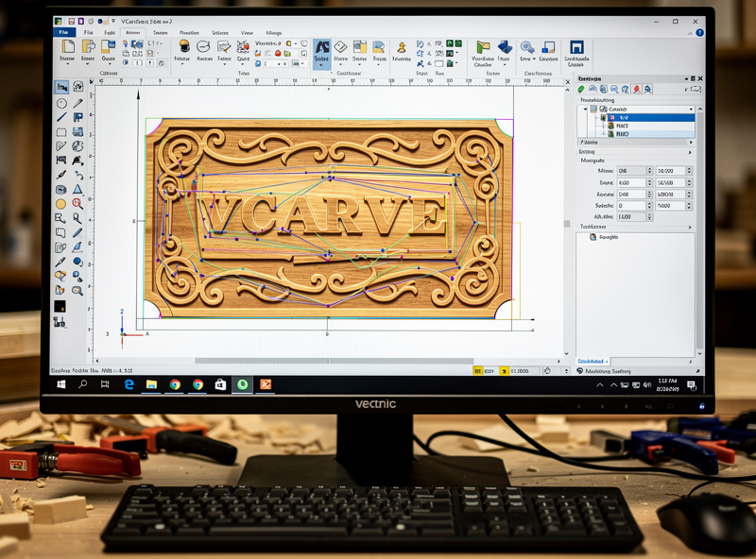Open the combo box arrow on the tree's top row
756x559 pixels.
click(691, 110)
